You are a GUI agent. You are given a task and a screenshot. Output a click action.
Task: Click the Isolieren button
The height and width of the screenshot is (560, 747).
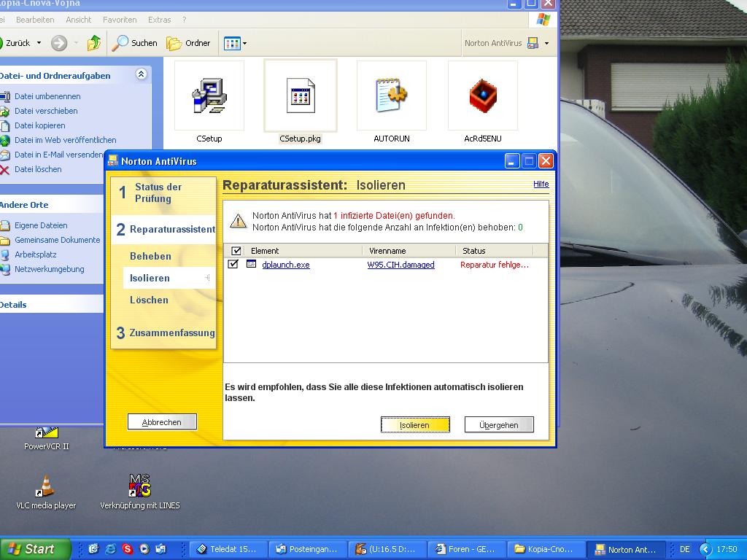pyautogui.click(x=415, y=425)
